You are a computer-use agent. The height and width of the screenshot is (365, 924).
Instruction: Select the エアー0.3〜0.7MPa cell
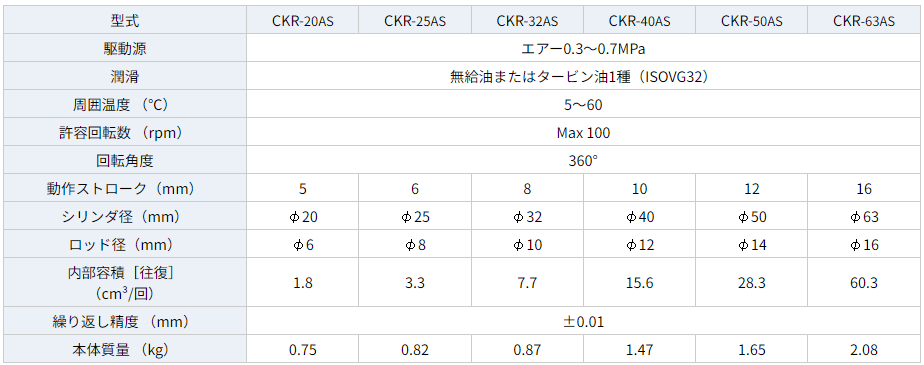(x=583, y=48)
